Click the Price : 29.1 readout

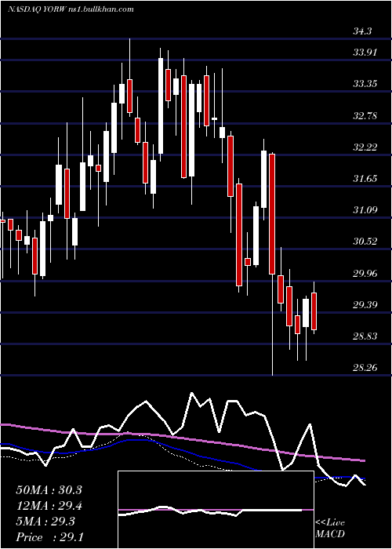tap(49, 536)
